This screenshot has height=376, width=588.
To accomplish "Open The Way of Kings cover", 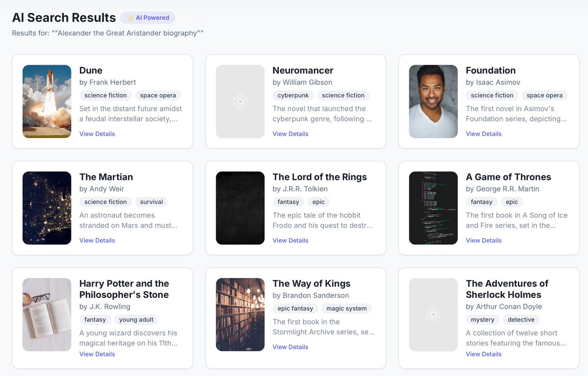I will point(240,315).
